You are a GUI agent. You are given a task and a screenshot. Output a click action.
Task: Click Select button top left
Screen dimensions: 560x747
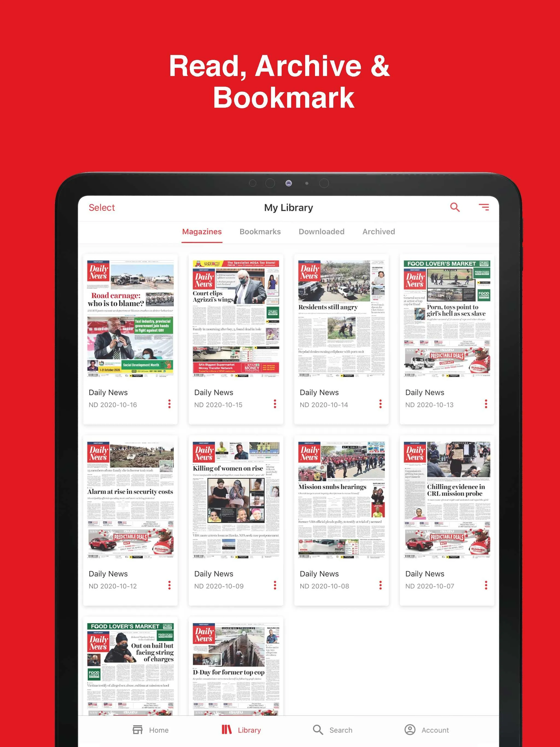[x=101, y=207]
